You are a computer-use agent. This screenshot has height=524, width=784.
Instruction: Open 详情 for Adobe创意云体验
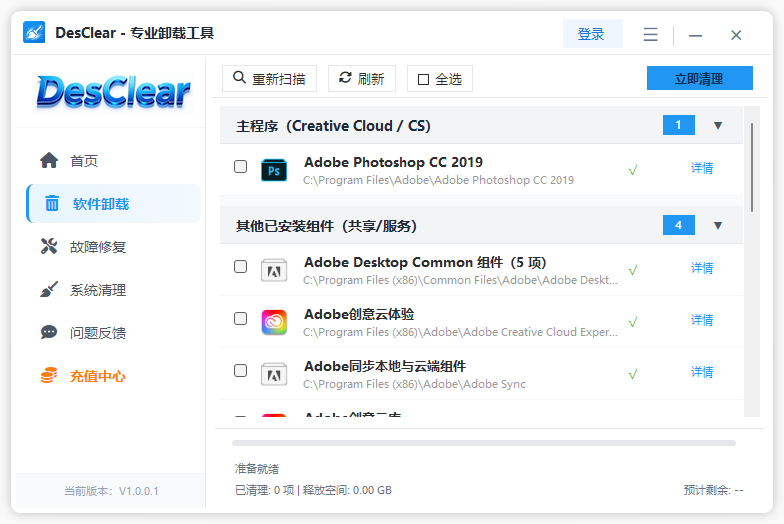coord(702,320)
